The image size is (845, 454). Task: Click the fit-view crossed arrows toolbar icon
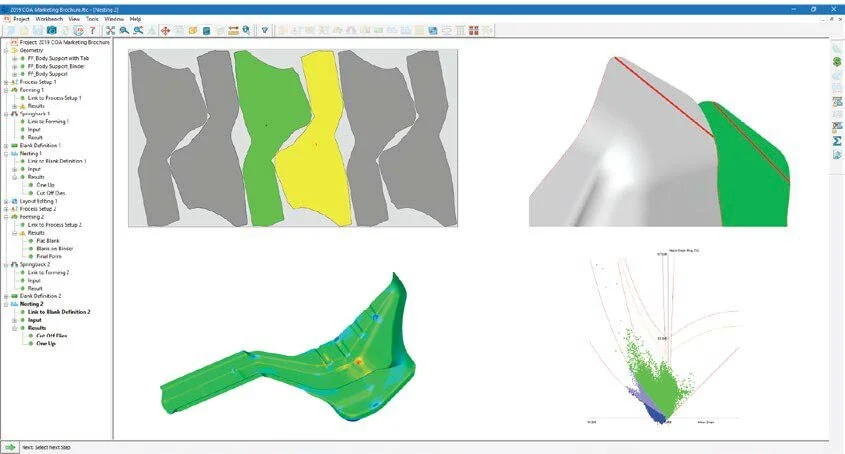110,31
